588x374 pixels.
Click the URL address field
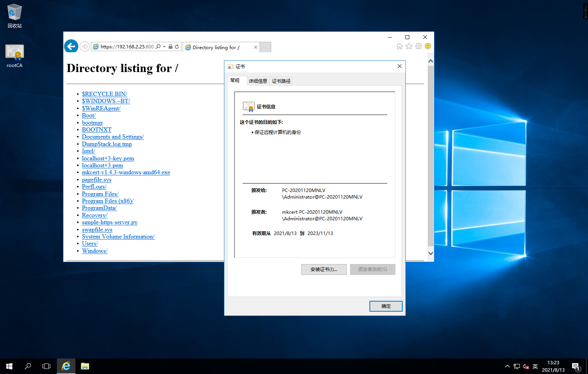tap(127, 46)
